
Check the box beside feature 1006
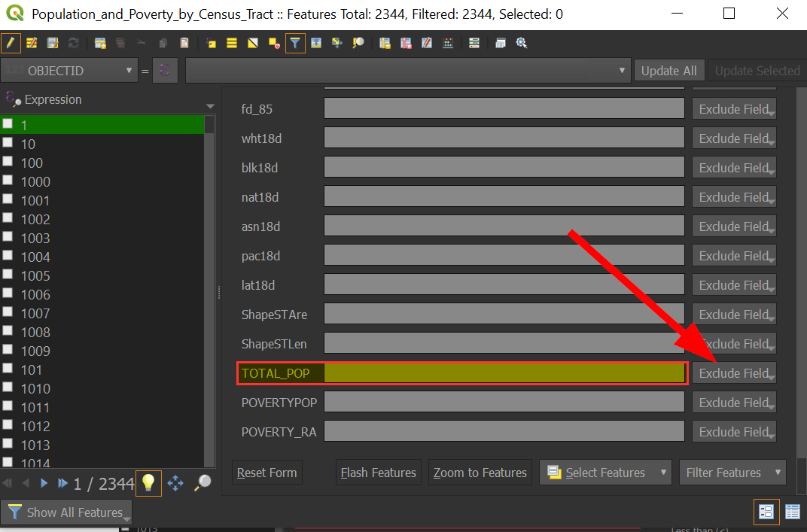pyautogui.click(x=8, y=293)
